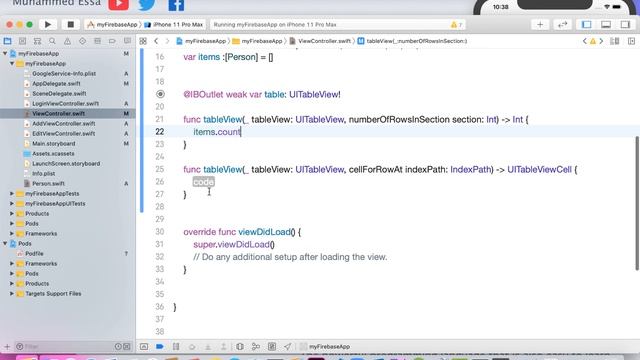Open the Library with plus button
This screenshot has height=360, width=640.
coord(540,24)
